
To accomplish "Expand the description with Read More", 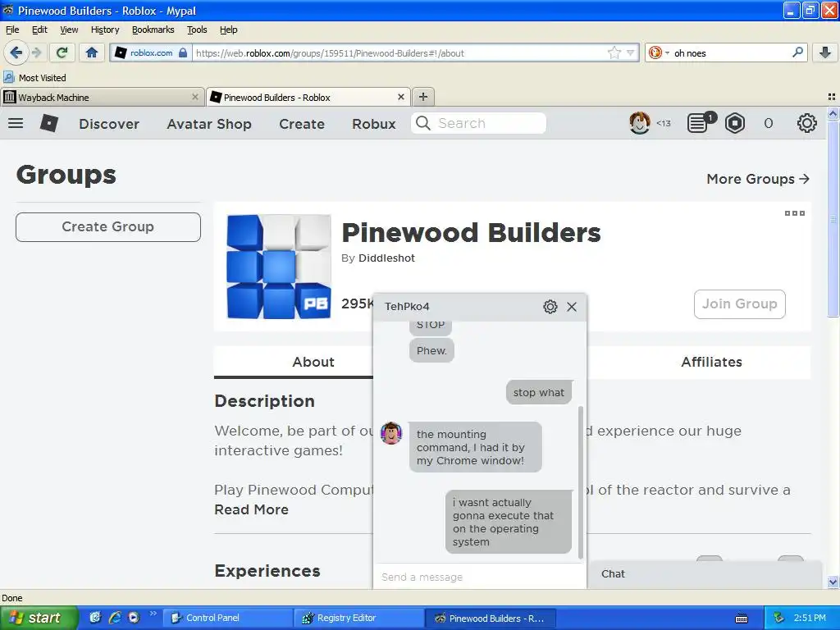I will [251, 509].
